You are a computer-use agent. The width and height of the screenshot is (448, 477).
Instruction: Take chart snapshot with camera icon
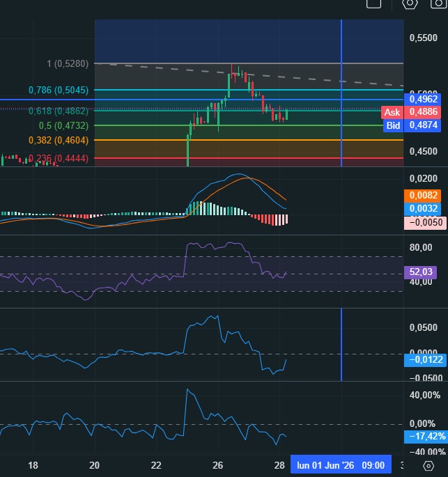[x=438, y=3]
